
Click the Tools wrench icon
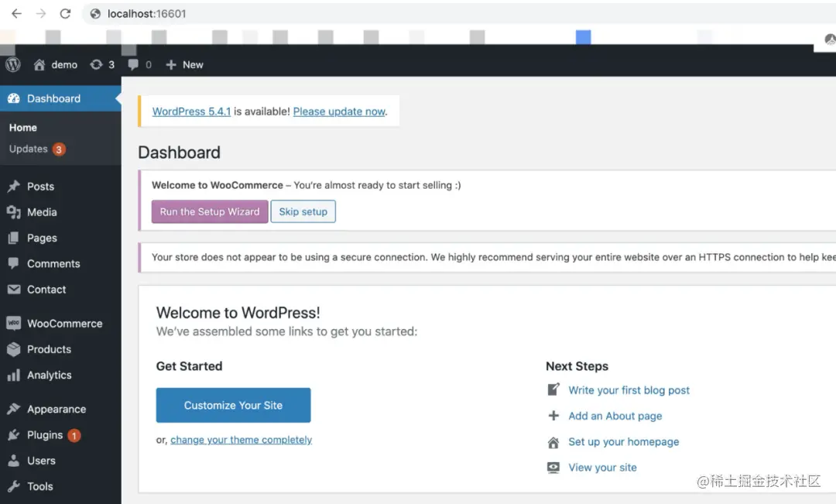coord(14,486)
